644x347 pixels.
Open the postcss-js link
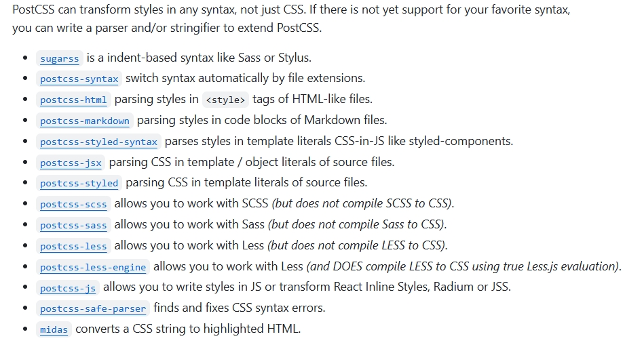[x=68, y=288]
